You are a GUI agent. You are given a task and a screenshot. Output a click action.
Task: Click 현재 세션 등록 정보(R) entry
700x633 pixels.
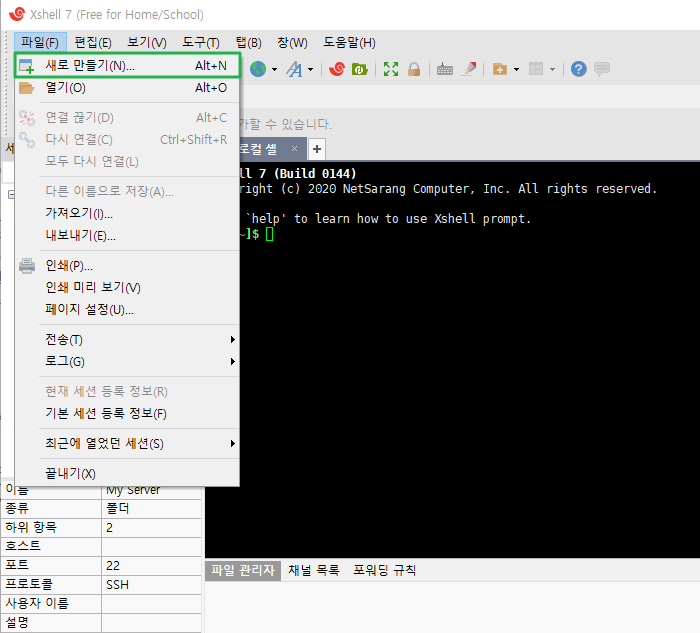pos(128,391)
